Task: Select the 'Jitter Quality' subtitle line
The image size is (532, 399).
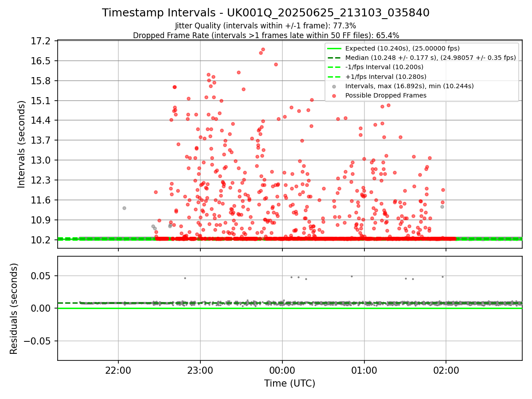Action: click(x=266, y=26)
